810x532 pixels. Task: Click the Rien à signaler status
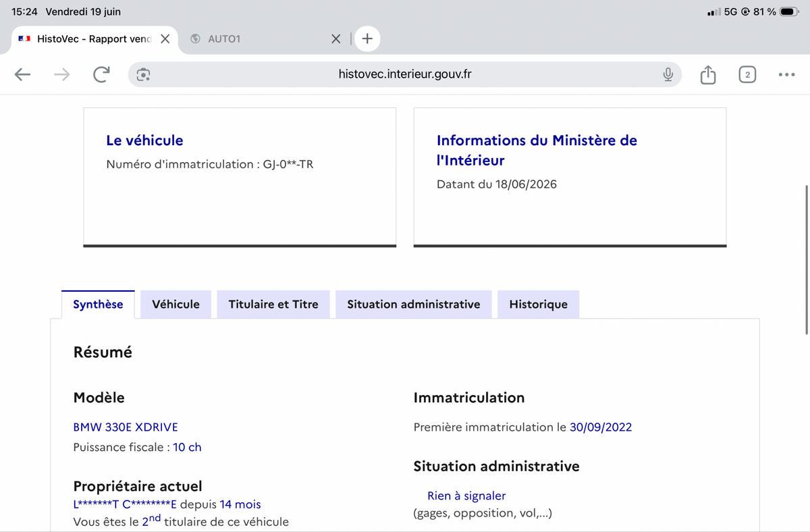[466, 496]
